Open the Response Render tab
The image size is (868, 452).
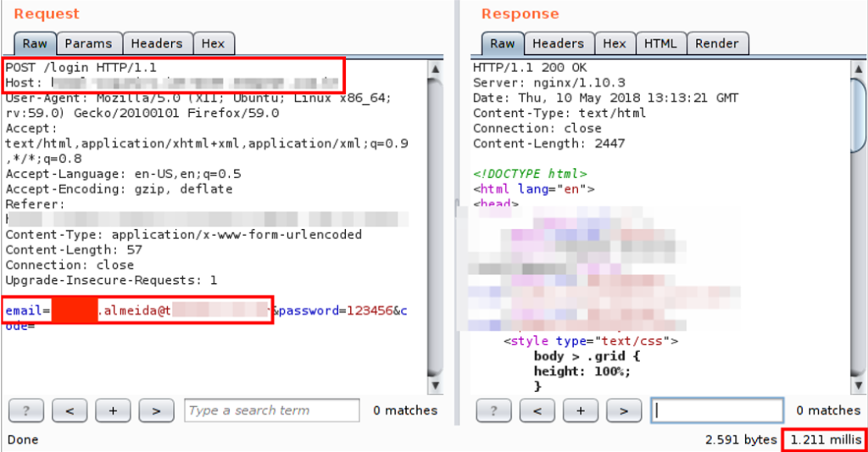(x=717, y=43)
